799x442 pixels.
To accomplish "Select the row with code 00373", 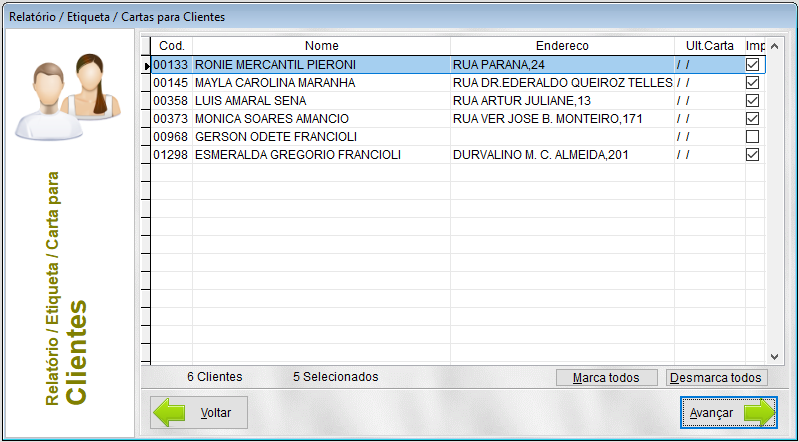I will [458, 119].
